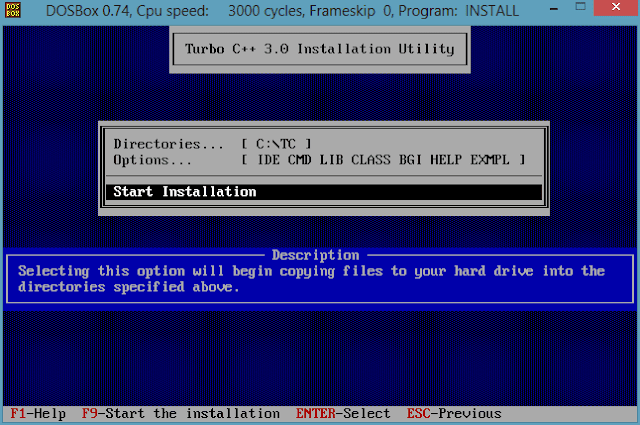Click the CLASS option in options list
The height and width of the screenshot is (425, 640).
(x=371, y=160)
